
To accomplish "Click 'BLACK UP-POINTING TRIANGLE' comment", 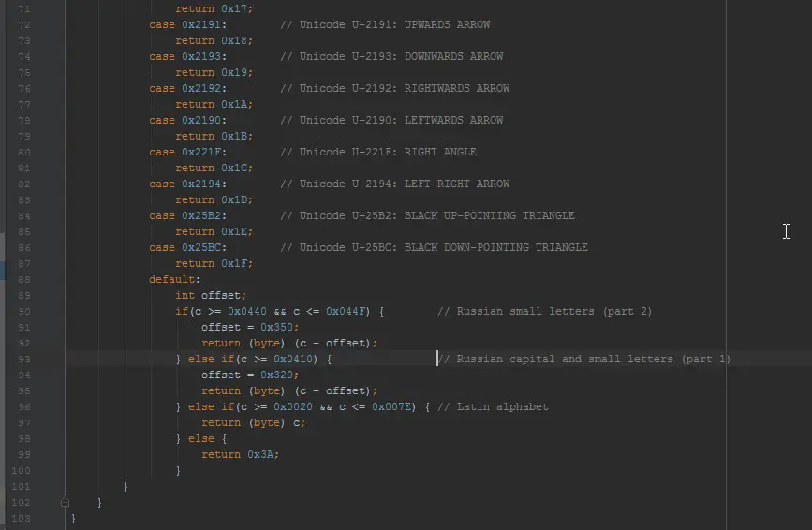I will pyautogui.click(x=490, y=215).
